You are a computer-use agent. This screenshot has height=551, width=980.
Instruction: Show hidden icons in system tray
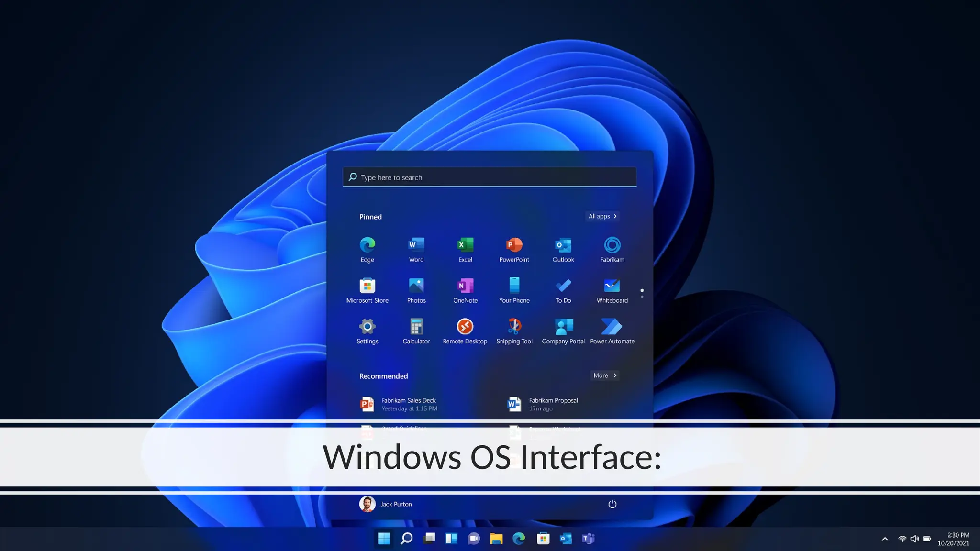pyautogui.click(x=885, y=539)
